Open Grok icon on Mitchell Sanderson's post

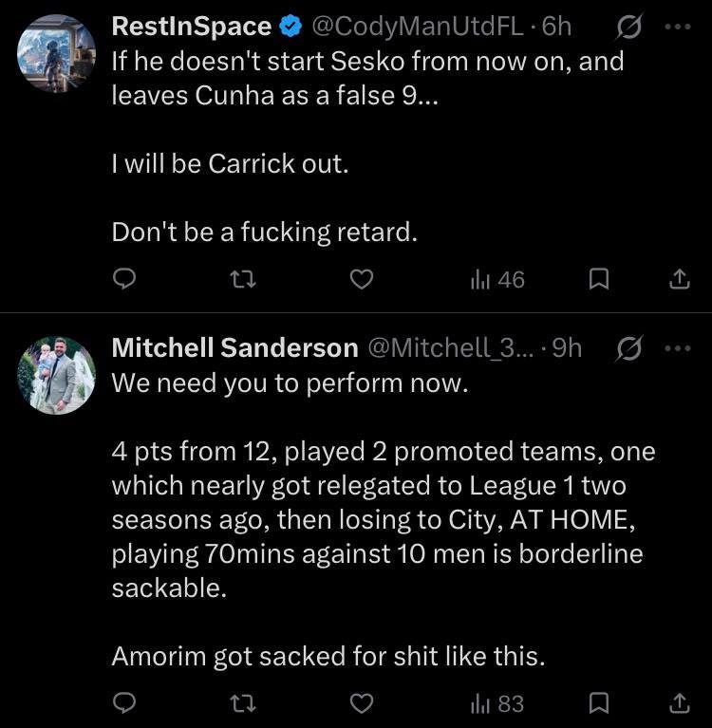629,348
